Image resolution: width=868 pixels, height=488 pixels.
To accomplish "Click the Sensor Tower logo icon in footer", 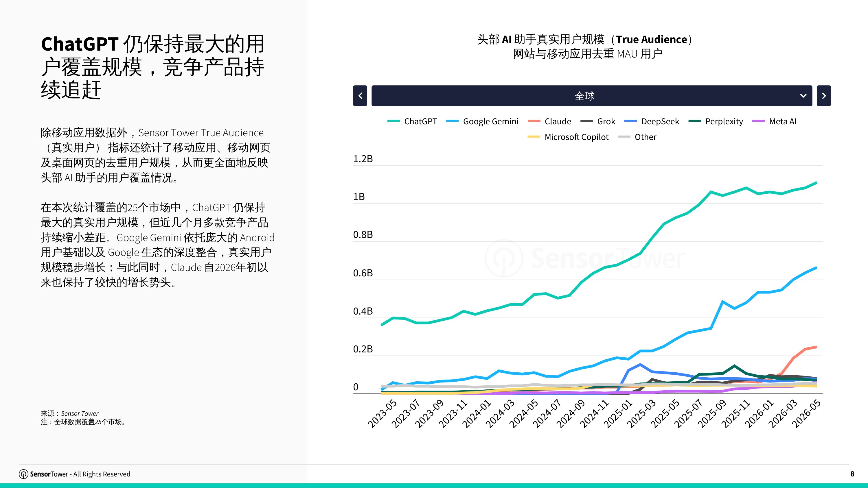I will 23,474.
